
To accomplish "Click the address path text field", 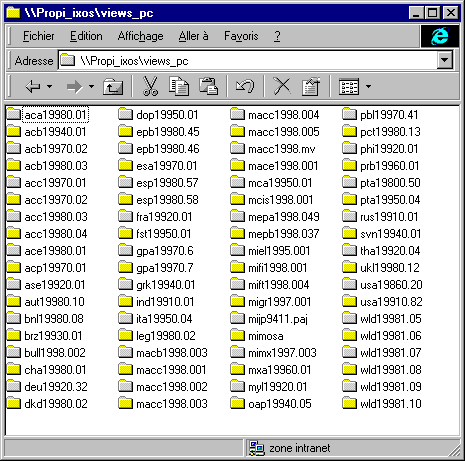I will 248,61.
